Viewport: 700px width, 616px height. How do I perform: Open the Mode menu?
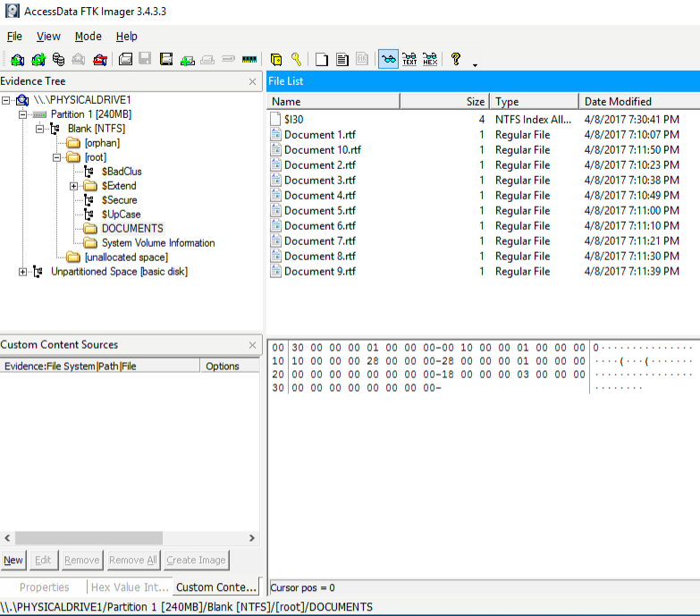88,37
